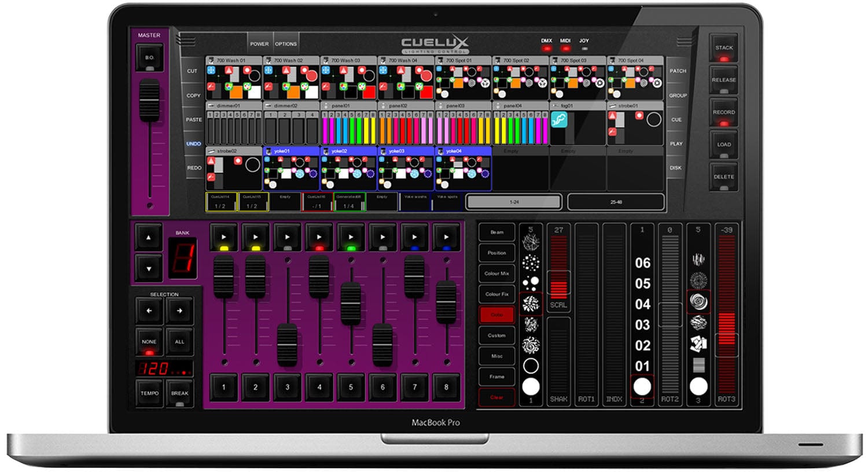Select the Generated06 cue list slot
868x472 pixels.
point(349,201)
